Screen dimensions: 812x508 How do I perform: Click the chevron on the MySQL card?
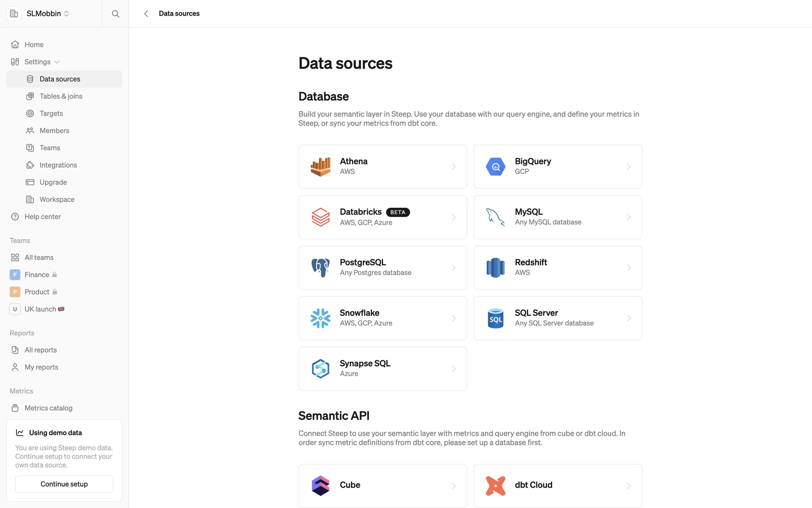coord(628,217)
